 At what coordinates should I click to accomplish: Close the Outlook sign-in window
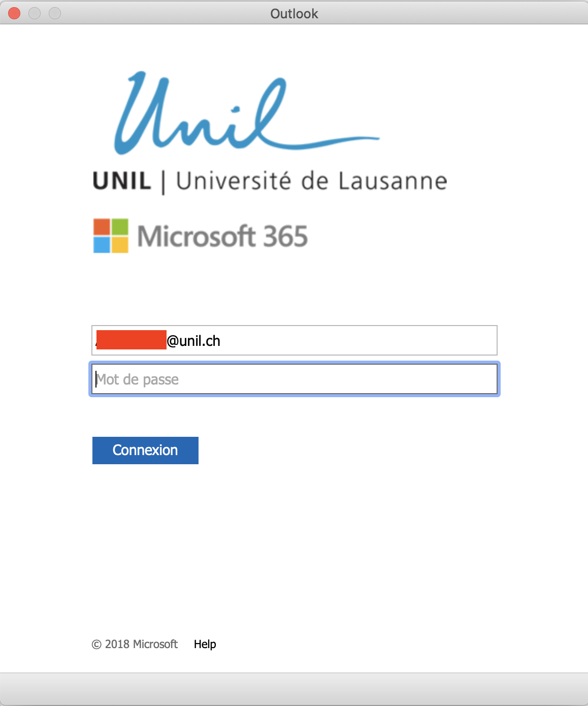click(x=14, y=13)
